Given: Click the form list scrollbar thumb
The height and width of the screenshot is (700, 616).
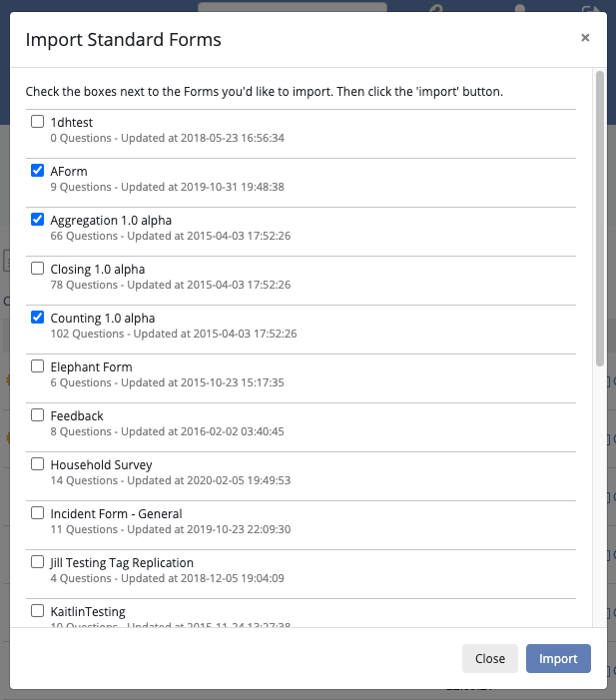Looking at the screenshot, I should point(600,219).
